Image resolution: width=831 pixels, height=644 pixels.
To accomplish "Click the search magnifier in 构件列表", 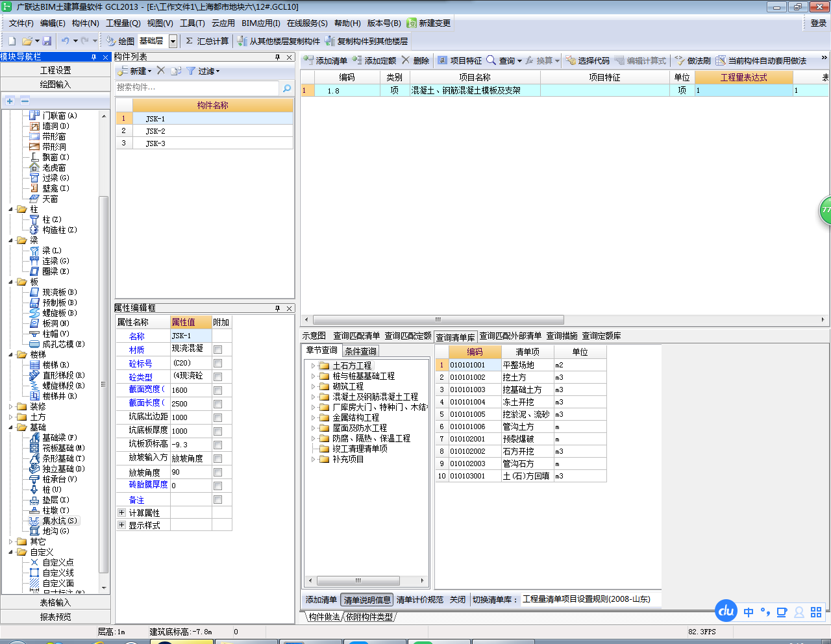I will pos(286,88).
